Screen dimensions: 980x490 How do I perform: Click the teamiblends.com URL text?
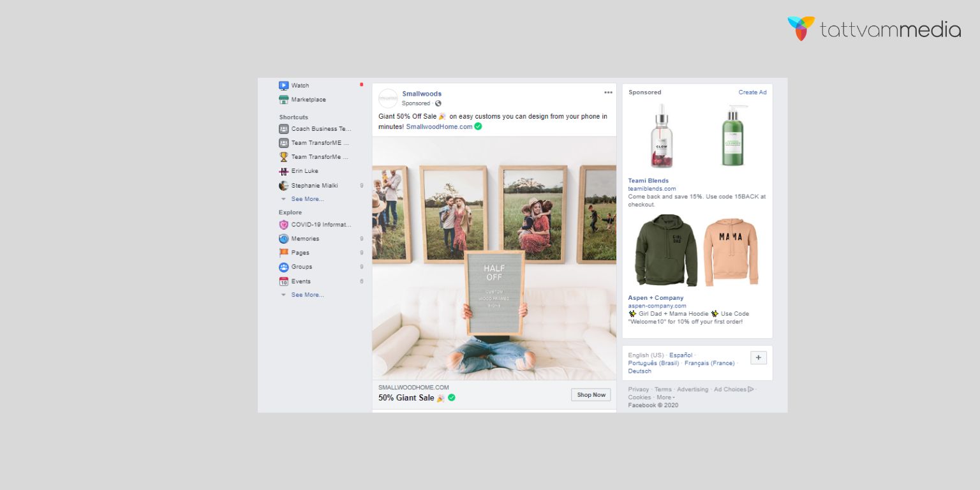coord(652,189)
